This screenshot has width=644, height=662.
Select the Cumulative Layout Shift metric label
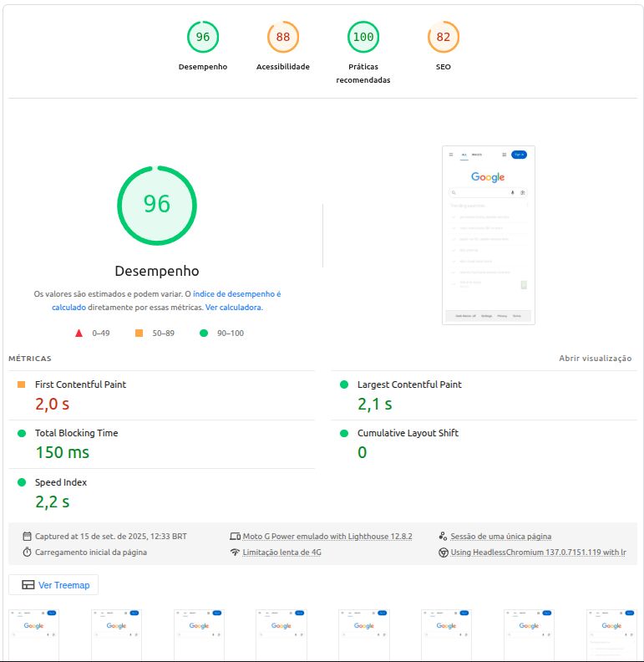coord(408,433)
